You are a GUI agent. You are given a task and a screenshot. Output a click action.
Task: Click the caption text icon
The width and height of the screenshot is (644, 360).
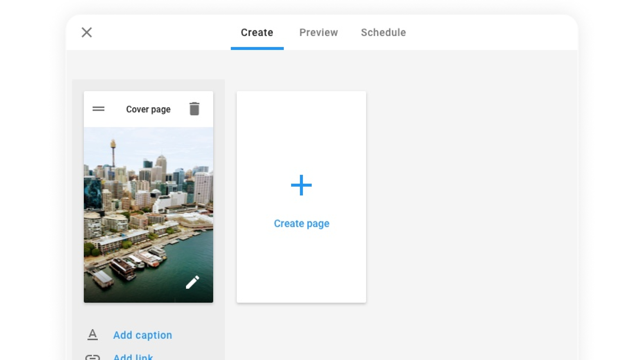[x=93, y=335]
